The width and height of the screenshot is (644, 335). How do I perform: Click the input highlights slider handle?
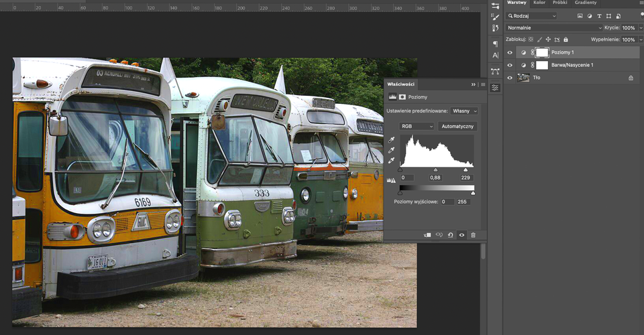466,170
